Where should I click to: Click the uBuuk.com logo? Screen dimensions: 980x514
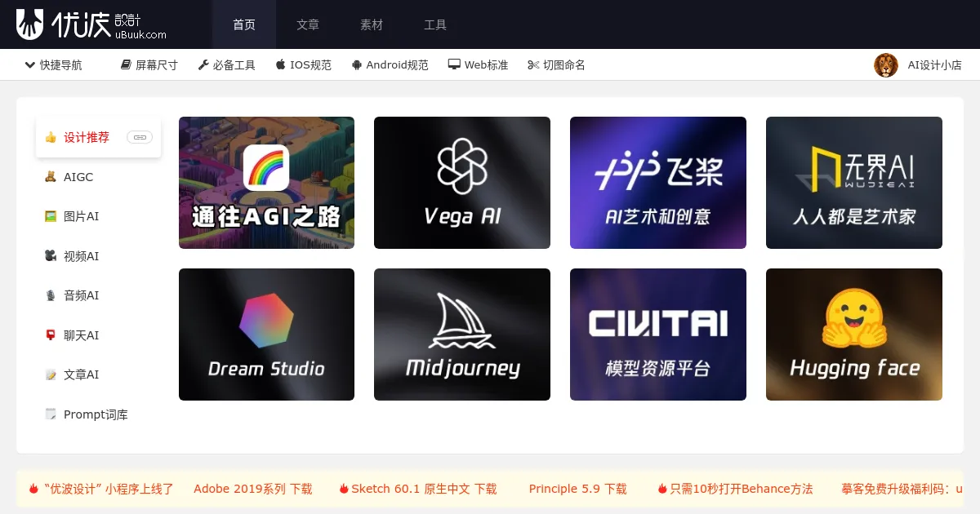pyautogui.click(x=91, y=24)
